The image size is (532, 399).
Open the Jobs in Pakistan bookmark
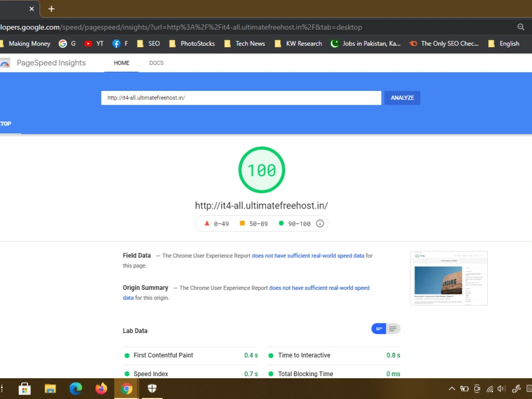pos(365,44)
